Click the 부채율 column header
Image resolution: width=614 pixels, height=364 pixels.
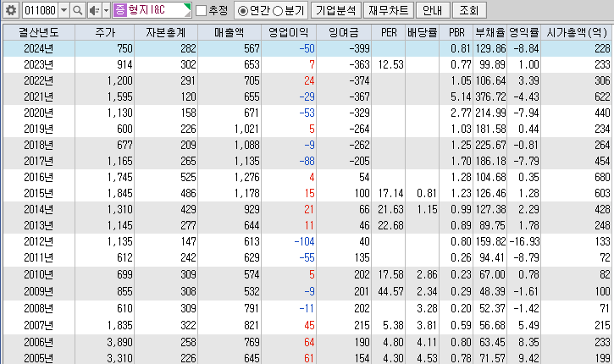tap(490, 32)
